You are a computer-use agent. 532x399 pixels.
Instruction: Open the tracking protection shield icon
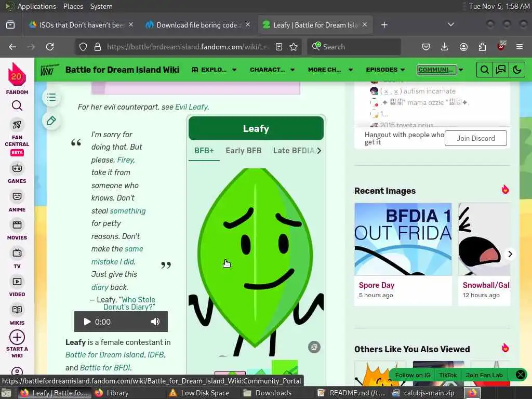coord(83,47)
